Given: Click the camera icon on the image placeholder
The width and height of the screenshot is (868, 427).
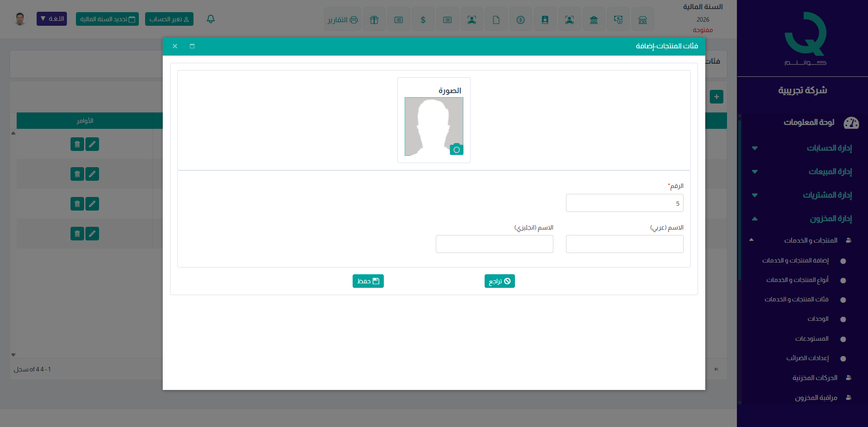Looking at the screenshot, I should (x=456, y=150).
